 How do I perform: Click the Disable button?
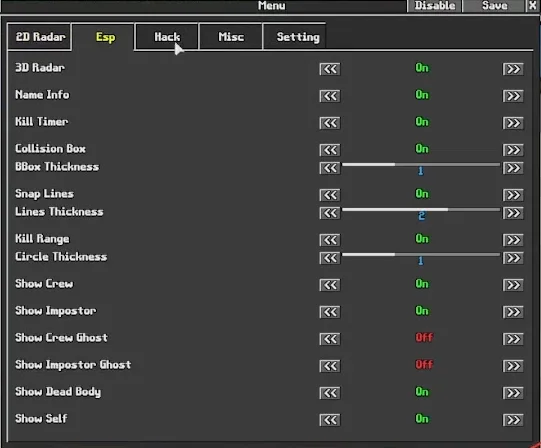[x=434, y=6]
